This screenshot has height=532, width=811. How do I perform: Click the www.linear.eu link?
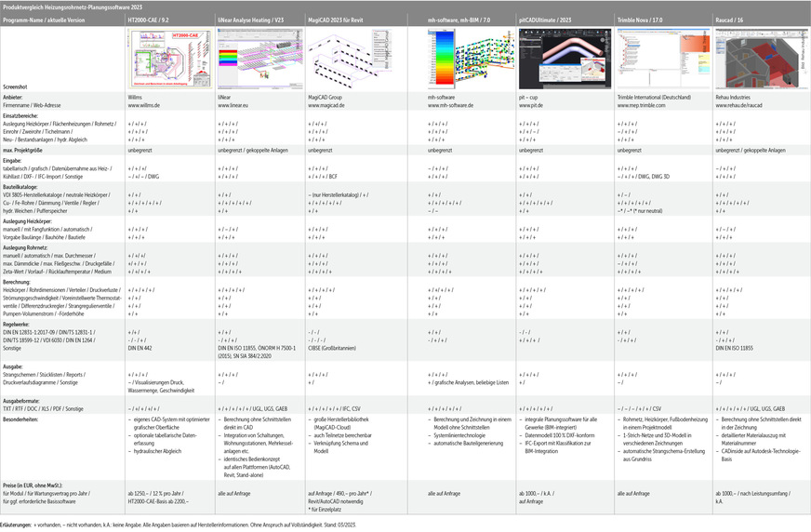click(x=233, y=106)
